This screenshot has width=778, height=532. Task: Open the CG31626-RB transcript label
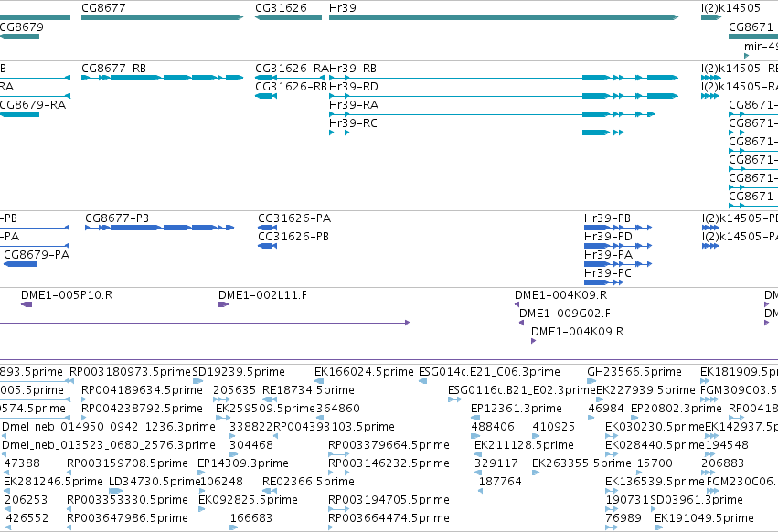pyautogui.click(x=292, y=86)
